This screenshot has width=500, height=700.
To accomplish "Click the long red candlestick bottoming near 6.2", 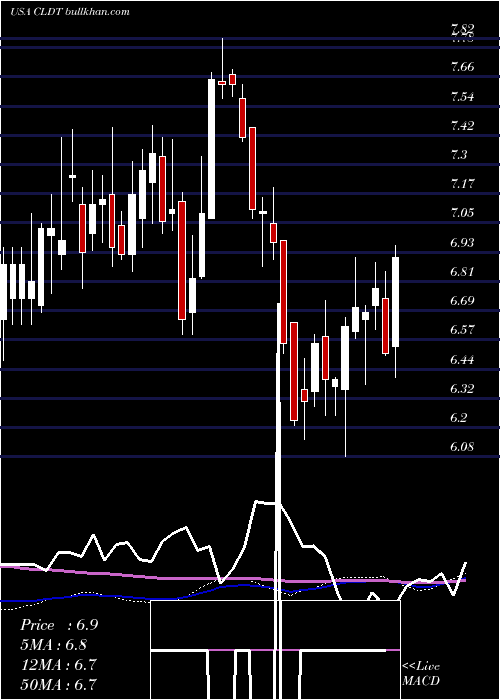I will pos(294,371).
